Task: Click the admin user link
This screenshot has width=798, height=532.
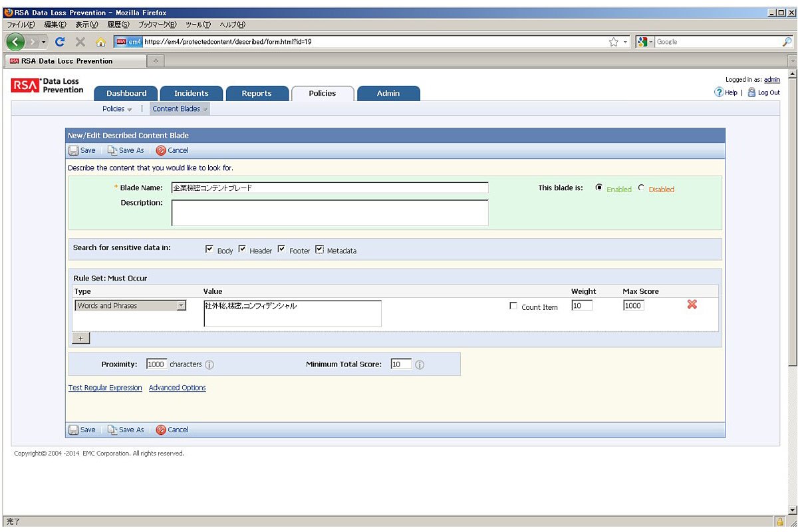Action: coord(772,80)
